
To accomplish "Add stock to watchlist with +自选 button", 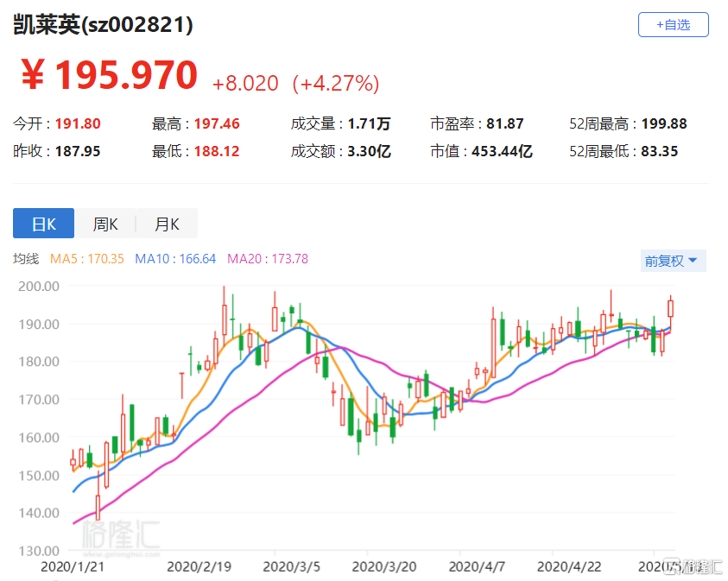I will 674,24.
